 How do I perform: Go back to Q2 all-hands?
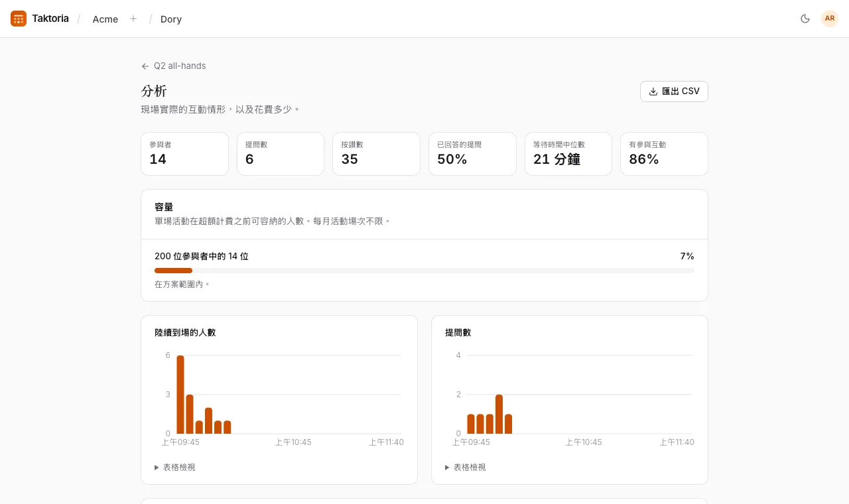click(174, 66)
